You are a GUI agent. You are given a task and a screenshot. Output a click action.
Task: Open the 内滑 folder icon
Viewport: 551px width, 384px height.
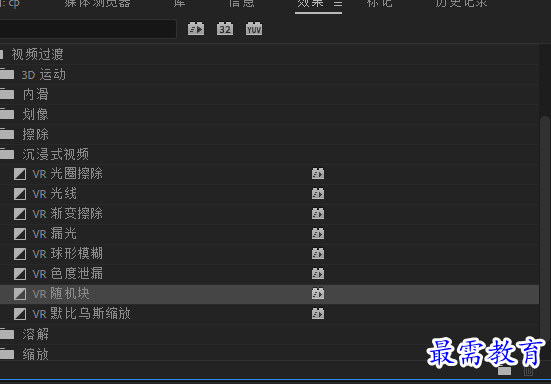coord(7,94)
